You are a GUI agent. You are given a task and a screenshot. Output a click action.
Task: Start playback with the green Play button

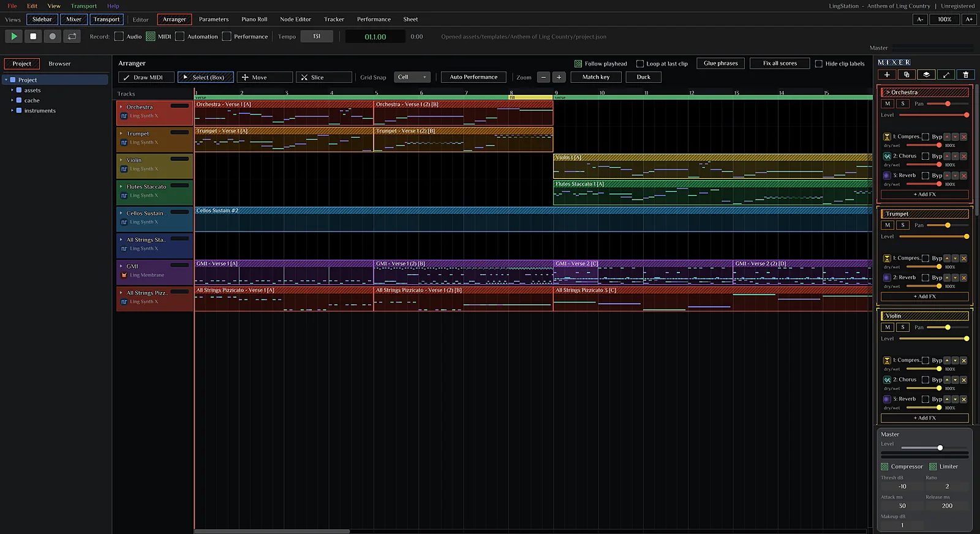(13, 36)
